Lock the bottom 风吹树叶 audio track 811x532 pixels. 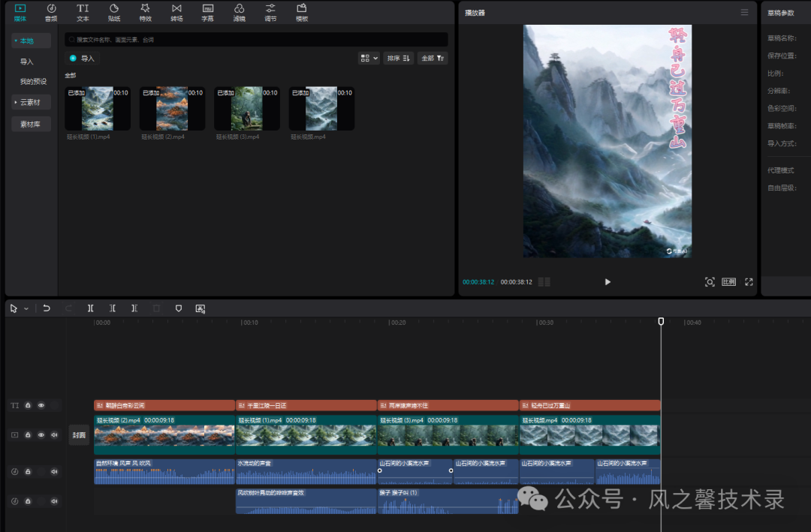pos(28,501)
